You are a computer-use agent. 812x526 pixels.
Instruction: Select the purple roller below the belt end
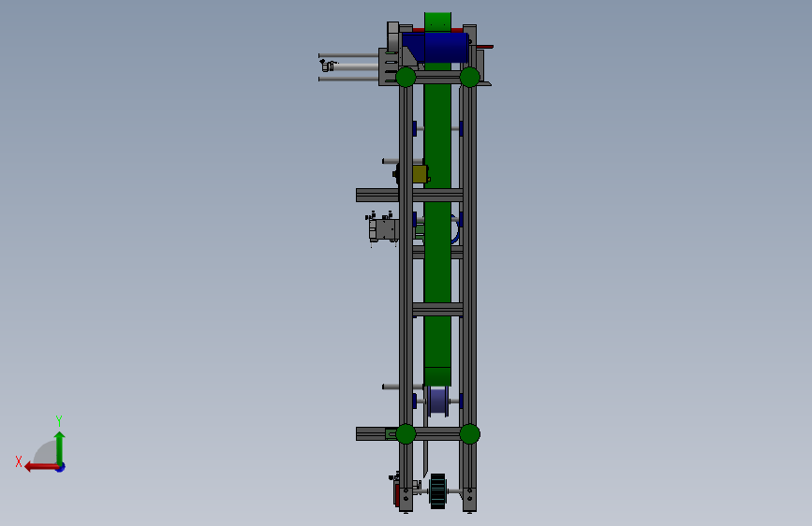pyautogui.click(x=438, y=401)
